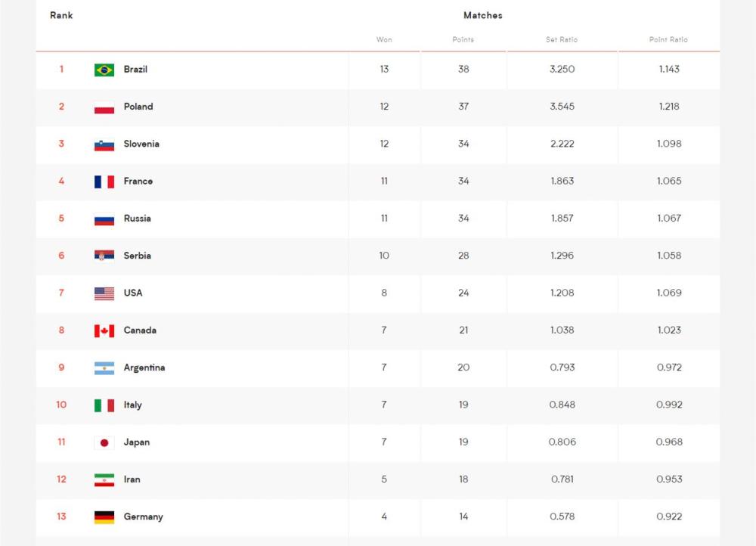Screen dimensions: 756x546
Task: Open the Argentina team link
Action: 144,368
